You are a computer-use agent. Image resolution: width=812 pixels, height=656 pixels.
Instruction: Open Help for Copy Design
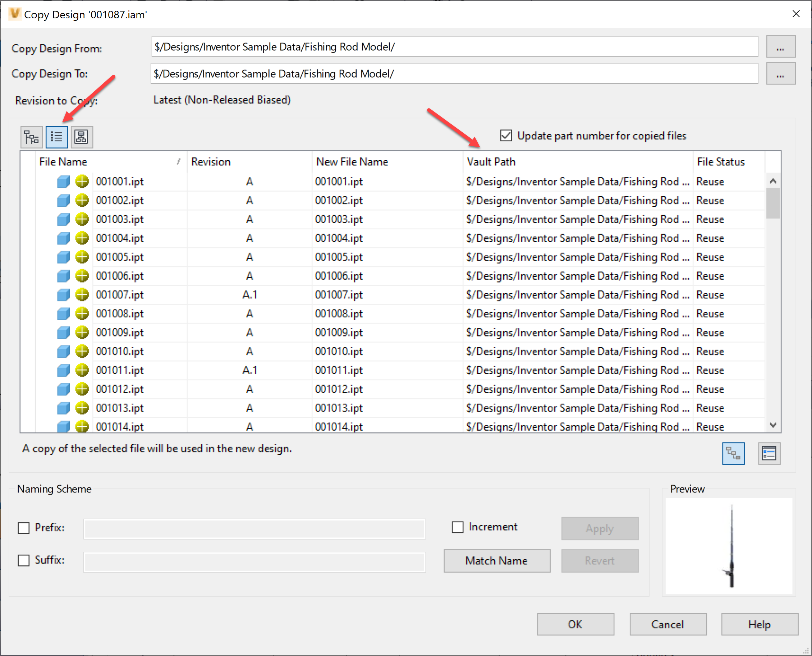coord(760,624)
